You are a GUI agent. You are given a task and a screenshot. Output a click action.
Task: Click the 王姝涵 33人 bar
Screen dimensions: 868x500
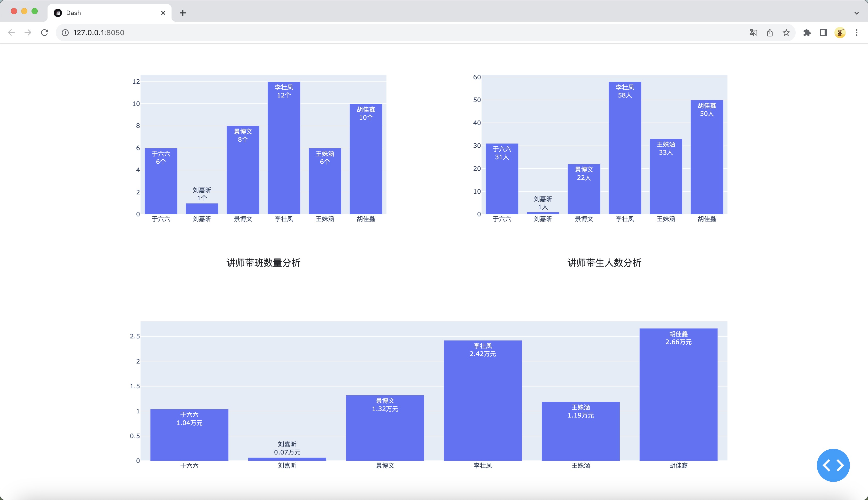pos(666,177)
